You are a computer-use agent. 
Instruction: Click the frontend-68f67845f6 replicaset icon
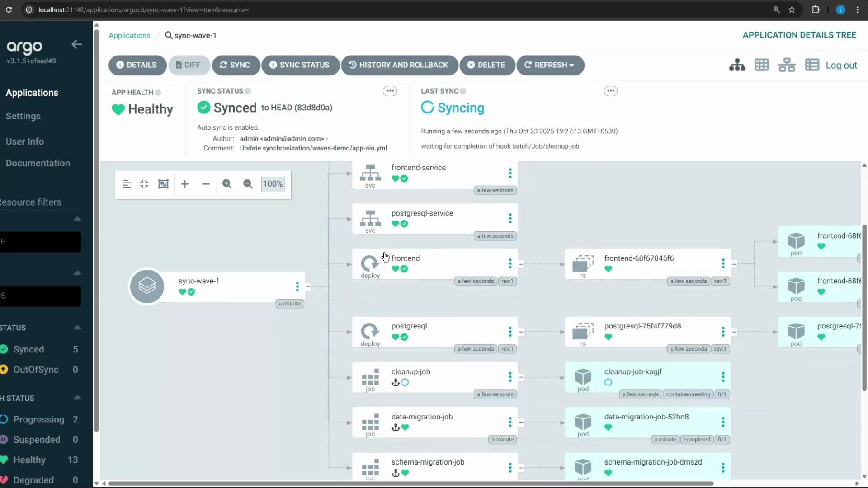coord(583,263)
